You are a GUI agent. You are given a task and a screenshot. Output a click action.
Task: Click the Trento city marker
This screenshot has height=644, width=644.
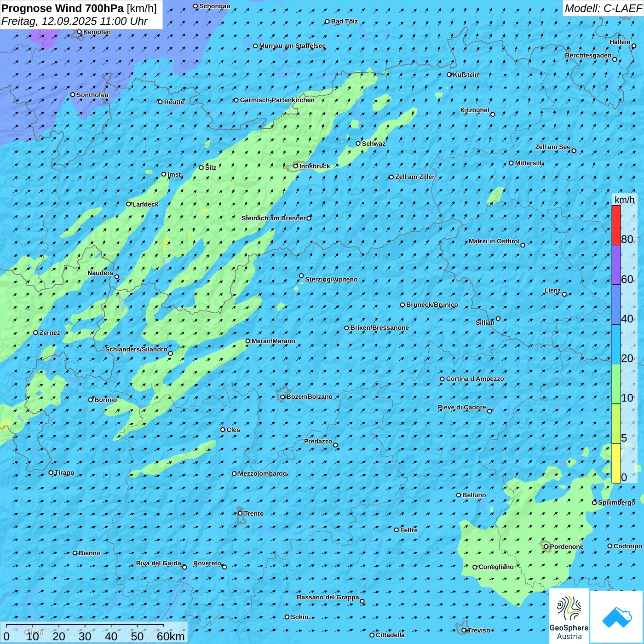(240, 513)
